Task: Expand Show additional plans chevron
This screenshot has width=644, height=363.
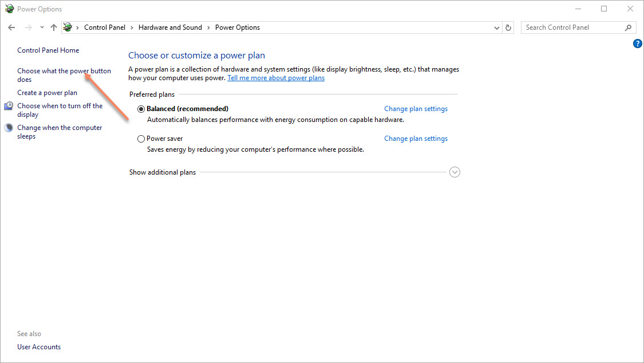Action: point(455,172)
